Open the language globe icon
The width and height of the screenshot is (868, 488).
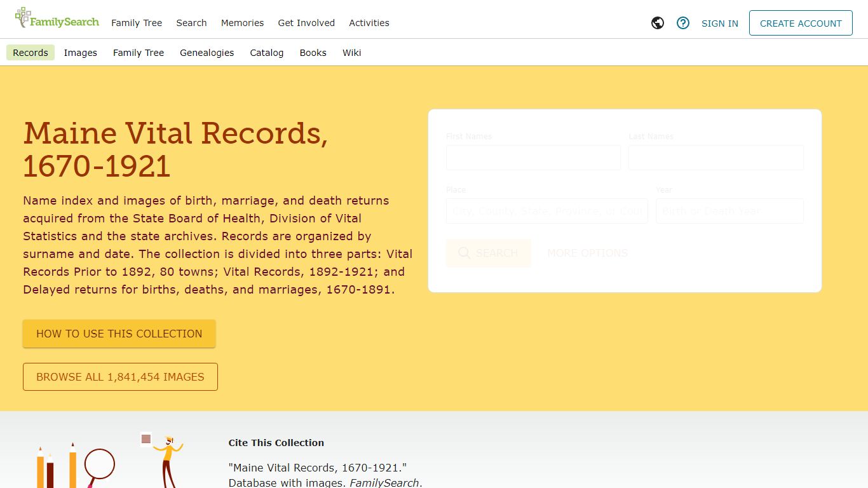(658, 23)
